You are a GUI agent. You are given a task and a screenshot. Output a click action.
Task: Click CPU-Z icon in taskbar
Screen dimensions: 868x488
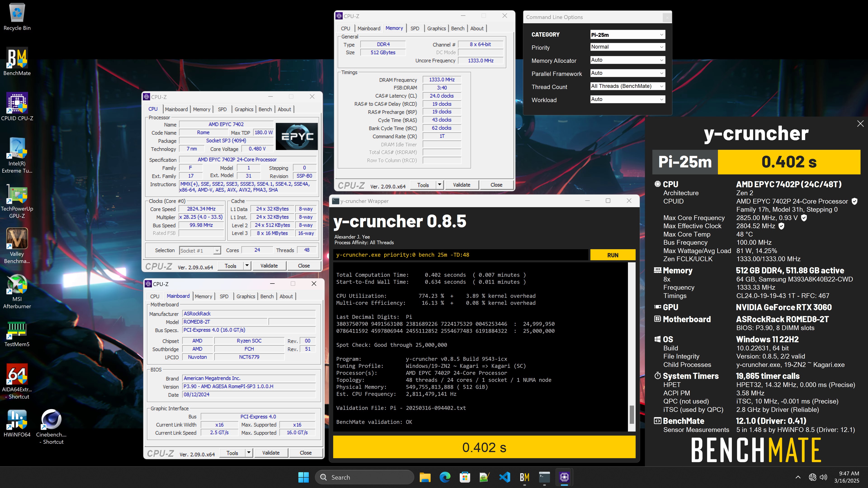point(564,477)
